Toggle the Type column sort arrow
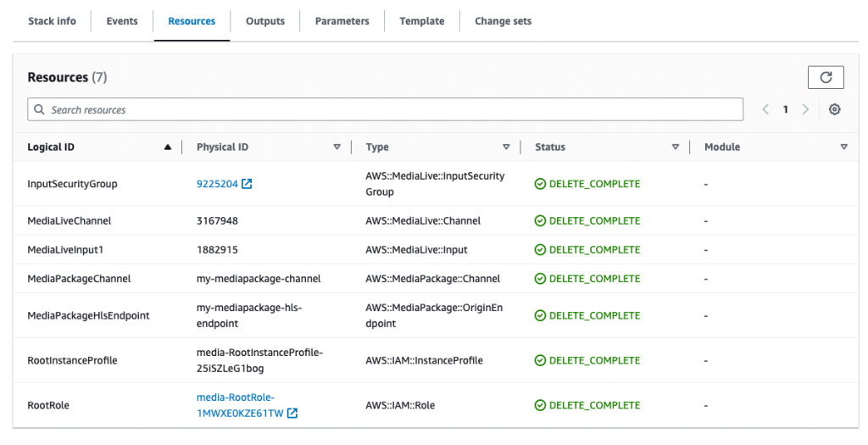Image resolution: width=868 pixels, height=445 pixels. click(x=506, y=147)
